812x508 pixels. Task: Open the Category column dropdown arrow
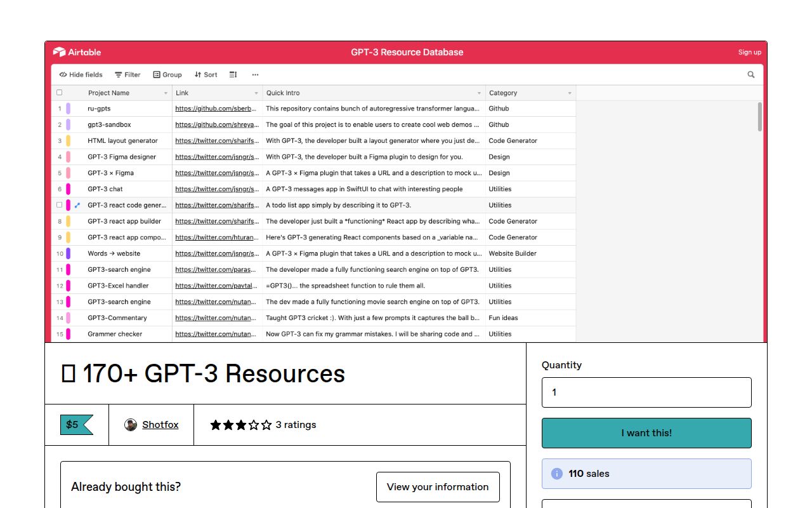[570, 93]
